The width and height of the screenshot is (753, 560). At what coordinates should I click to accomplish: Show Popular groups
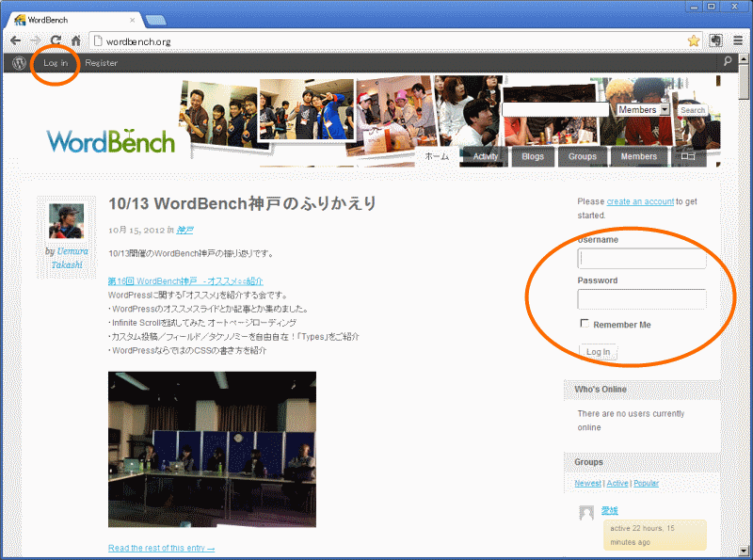[x=646, y=483]
